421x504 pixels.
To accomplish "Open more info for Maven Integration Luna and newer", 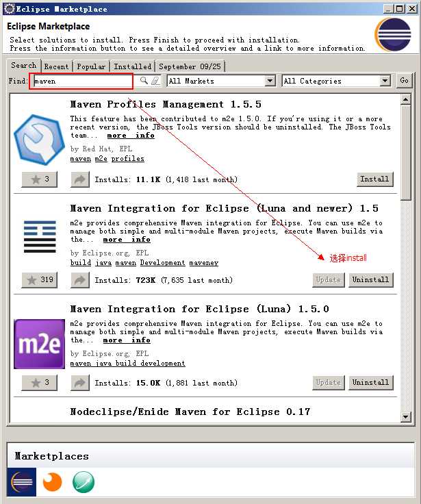I will click(127, 240).
